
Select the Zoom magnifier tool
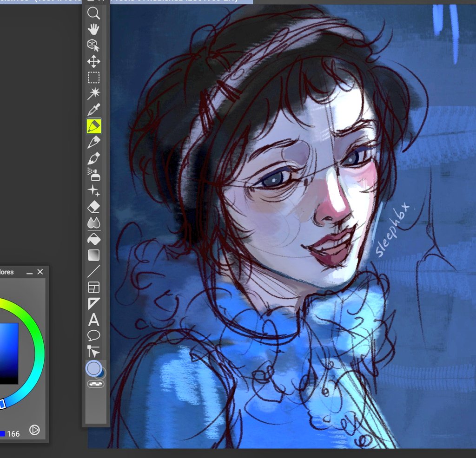tap(94, 14)
